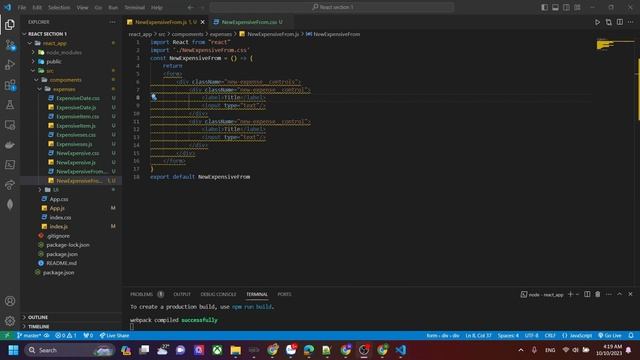Open the Accounts icon in activity bar
The height and width of the screenshot is (360, 640).
(10, 301)
